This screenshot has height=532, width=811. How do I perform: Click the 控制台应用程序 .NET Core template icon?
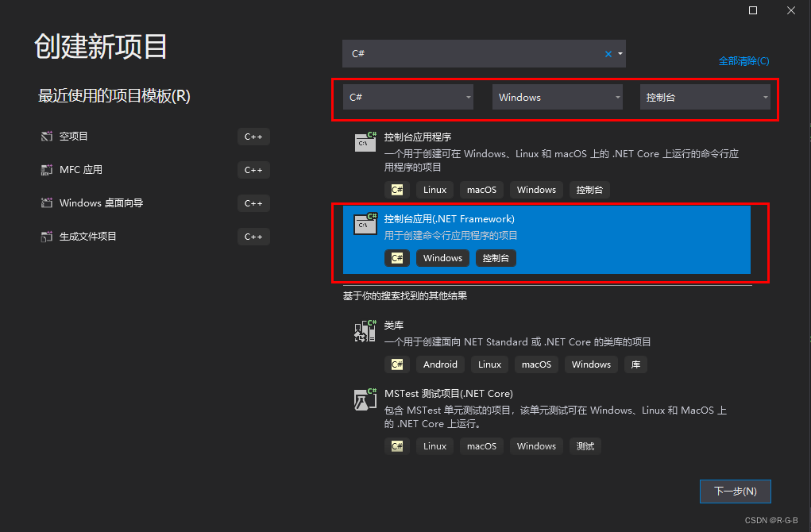(365, 141)
